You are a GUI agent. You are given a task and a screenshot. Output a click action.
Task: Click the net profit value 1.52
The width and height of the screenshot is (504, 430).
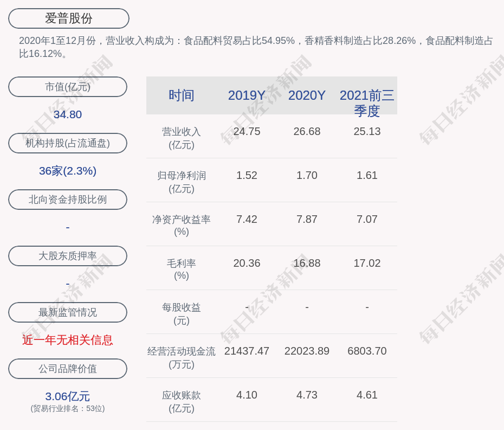click(x=247, y=175)
